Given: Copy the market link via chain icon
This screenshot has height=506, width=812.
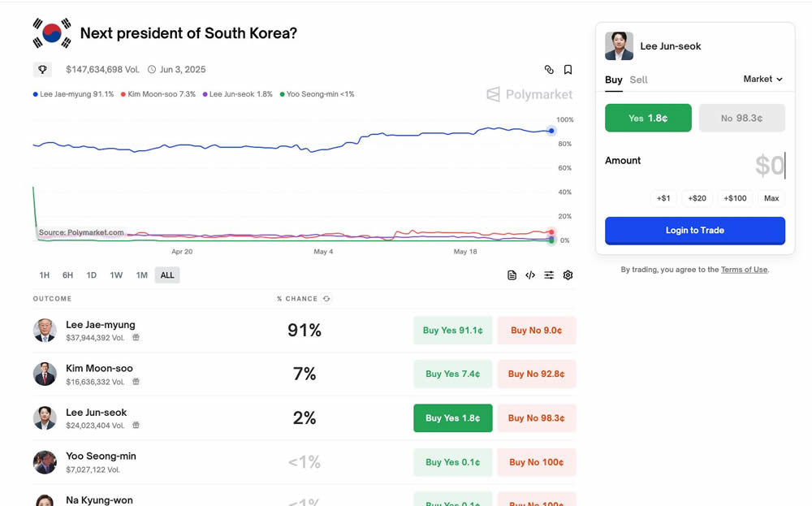Looking at the screenshot, I should point(549,70).
